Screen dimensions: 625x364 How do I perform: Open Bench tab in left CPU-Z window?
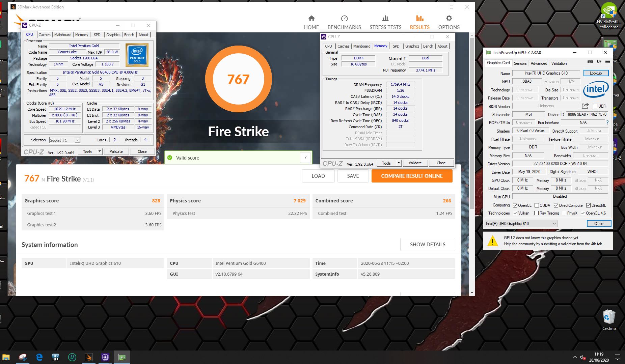pos(129,35)
